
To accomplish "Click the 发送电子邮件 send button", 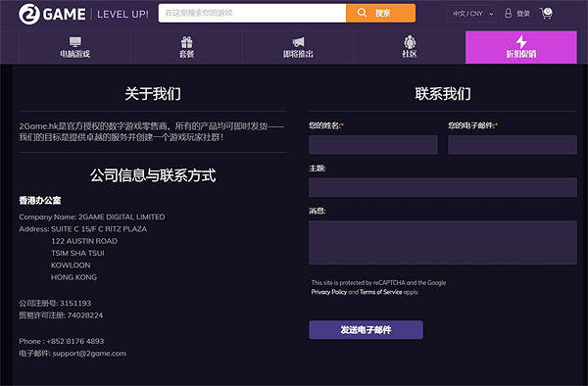I will point(366,330).
